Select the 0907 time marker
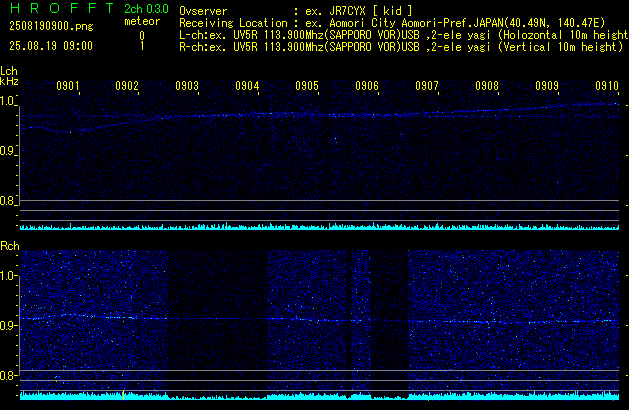This screenshot has width=629, height=410. click(427, 85)
